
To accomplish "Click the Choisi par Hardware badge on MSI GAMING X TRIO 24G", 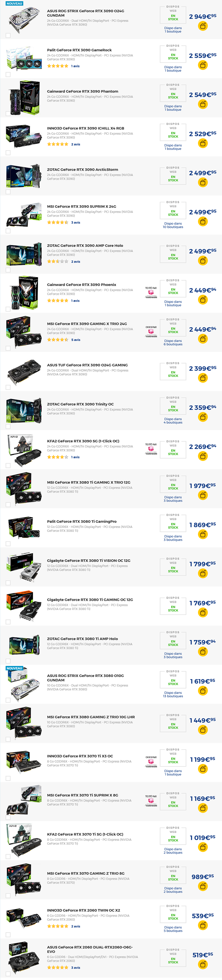I will click(151, 331).
